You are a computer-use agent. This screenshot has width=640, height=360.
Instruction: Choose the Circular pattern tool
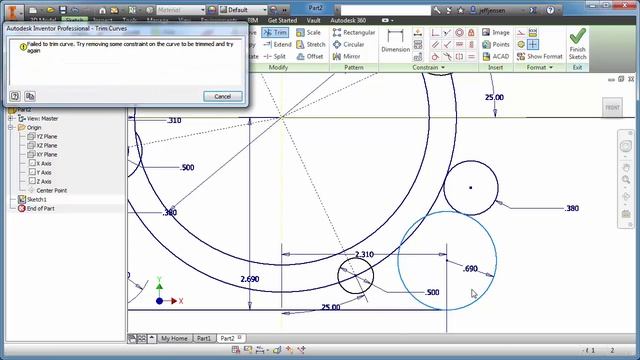click(348, 44)
